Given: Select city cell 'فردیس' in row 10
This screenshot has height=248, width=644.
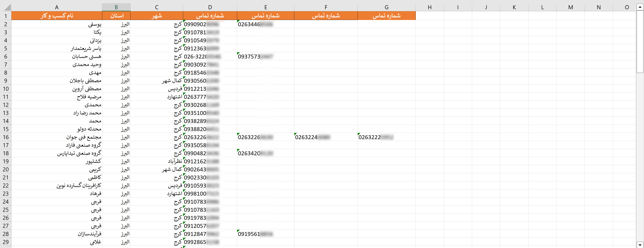Looking at the screenshot, I should 157,89.
